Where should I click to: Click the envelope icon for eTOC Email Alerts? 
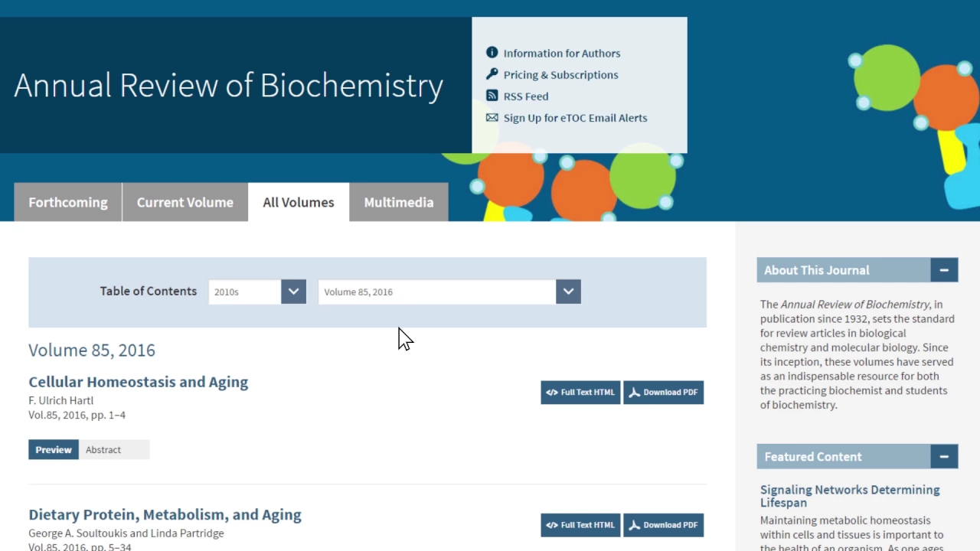(x=492, y=117)
